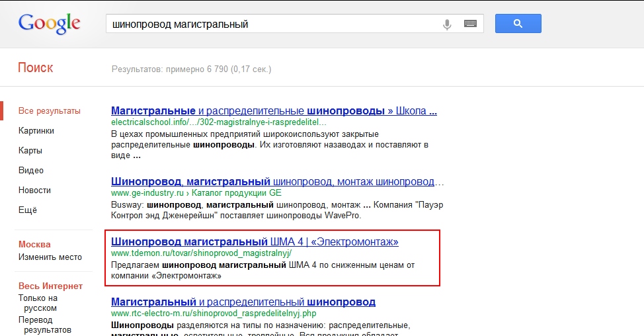Switch to 'Картинки' results

36,130
